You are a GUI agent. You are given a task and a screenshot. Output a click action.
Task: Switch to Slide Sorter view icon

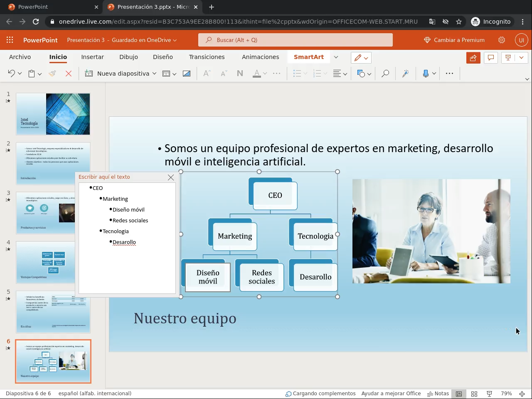[x=474, y=394]
